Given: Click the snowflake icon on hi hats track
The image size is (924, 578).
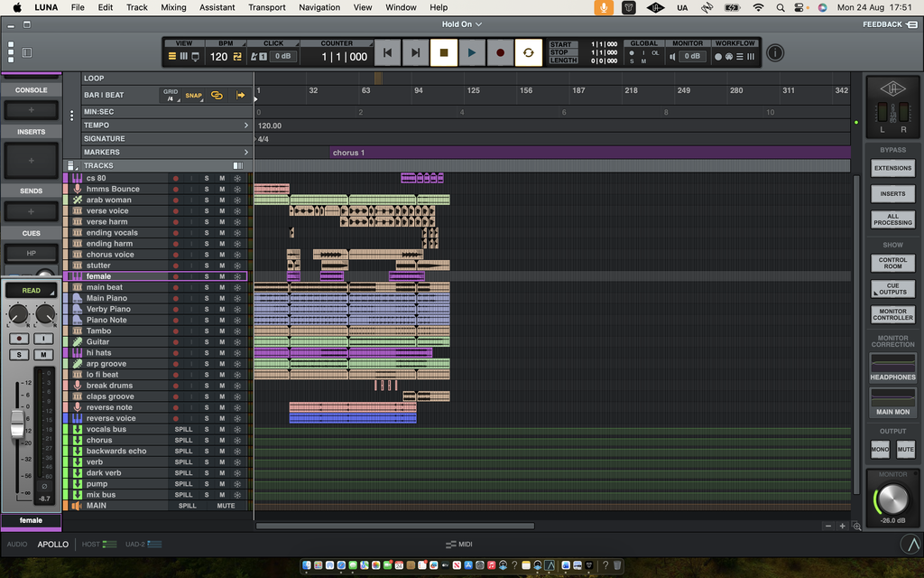Looking at the screenshot, I should click(237, 353).
